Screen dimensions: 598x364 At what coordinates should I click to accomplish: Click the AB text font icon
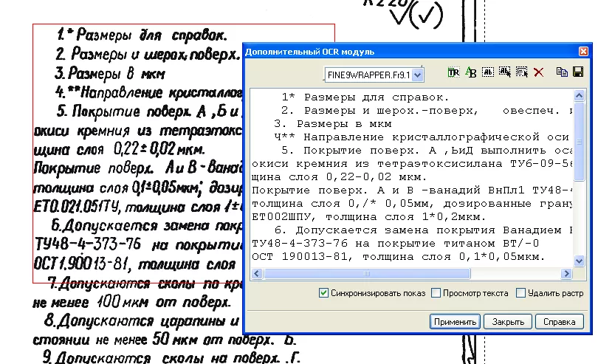pyautogui.click(x=470, y=72)
